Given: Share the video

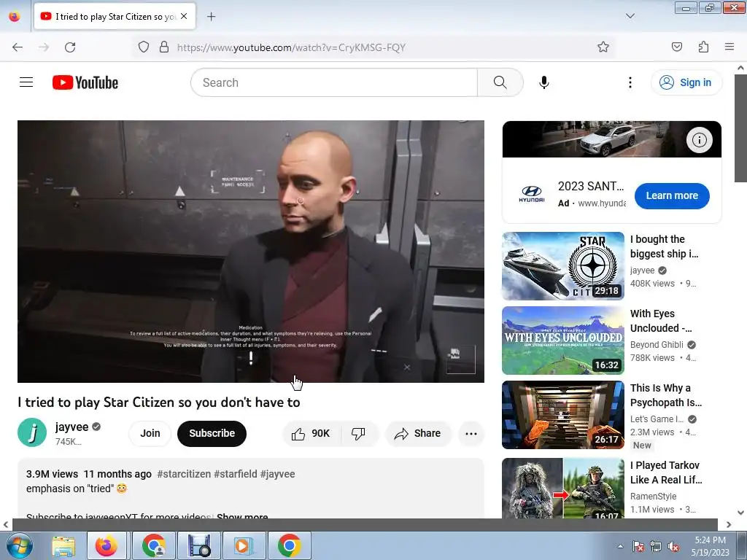Looking at the screenshot, I should [x=417, y=433].
